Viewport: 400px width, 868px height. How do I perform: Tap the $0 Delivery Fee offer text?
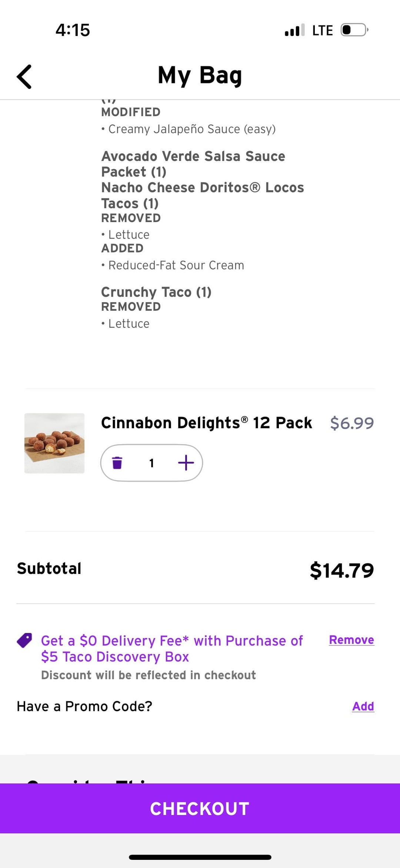pyautogui.click(x=172, y=648)
